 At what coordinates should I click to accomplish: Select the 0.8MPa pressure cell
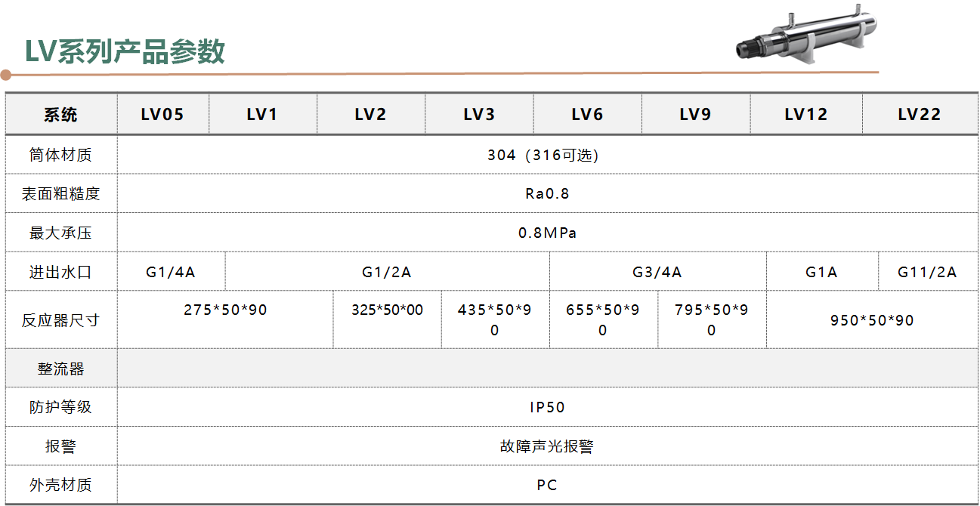click(547, 233)
